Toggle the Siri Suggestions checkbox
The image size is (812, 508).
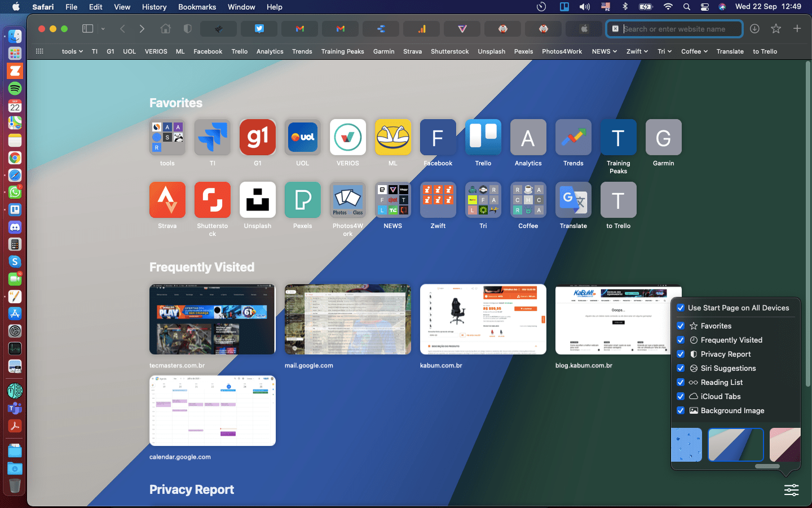(681, 368)
